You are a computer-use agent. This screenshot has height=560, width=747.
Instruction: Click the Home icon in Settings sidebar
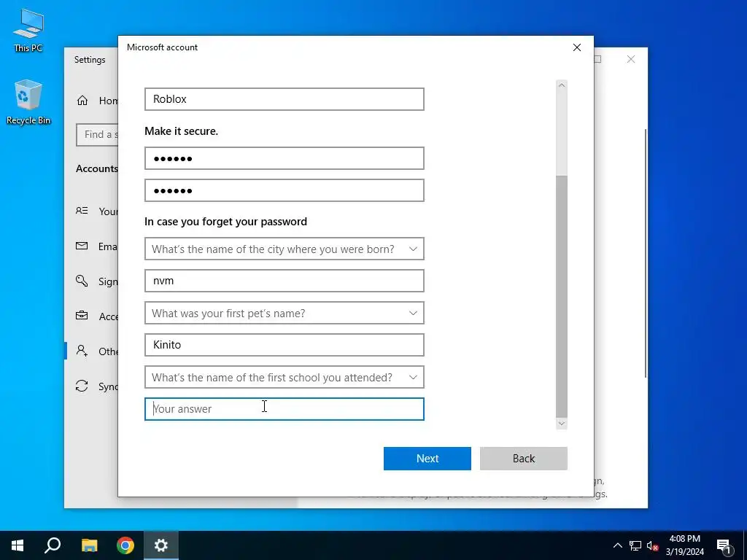82,101
